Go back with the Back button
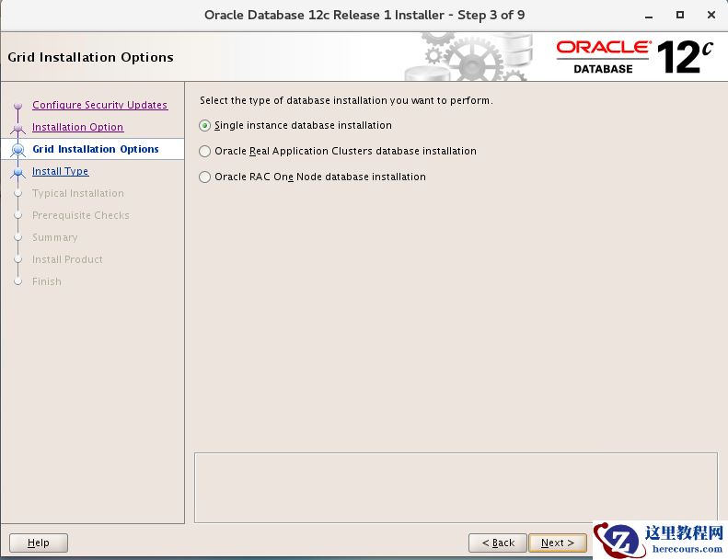The image size is (728, 560). (498, 543)
